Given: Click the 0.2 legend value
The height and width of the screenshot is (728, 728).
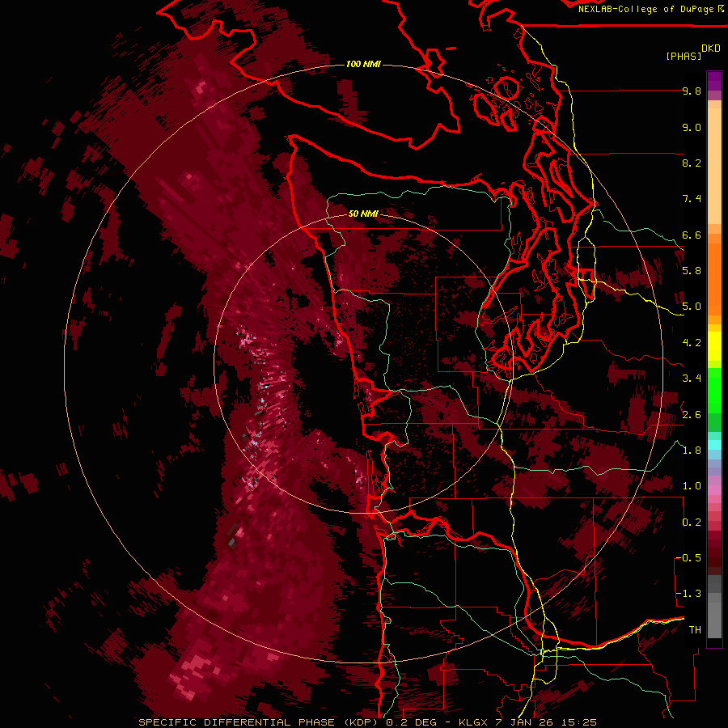Looking at the screenshot, I should click(x=692, y=522).
